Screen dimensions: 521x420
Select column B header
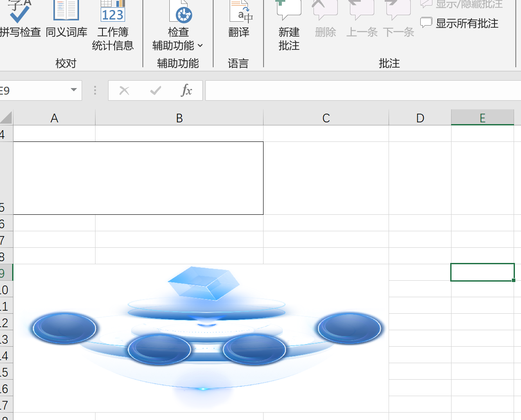pos(179,118)
